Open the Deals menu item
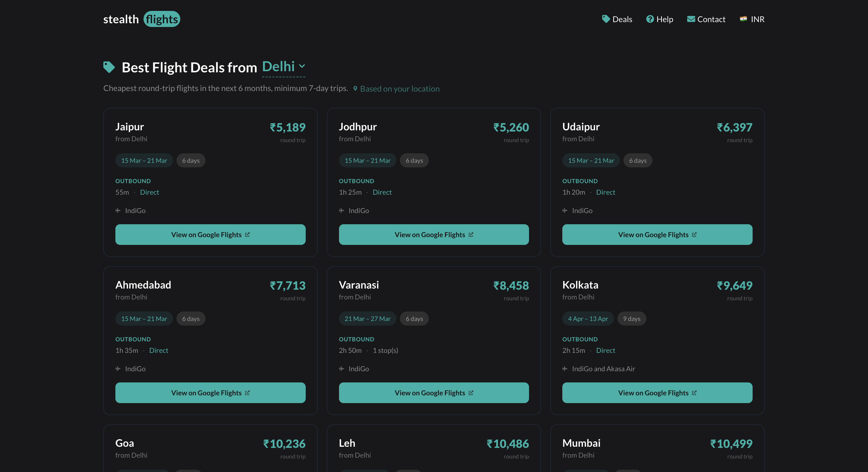The image size is (868, 472). [622, 19]
